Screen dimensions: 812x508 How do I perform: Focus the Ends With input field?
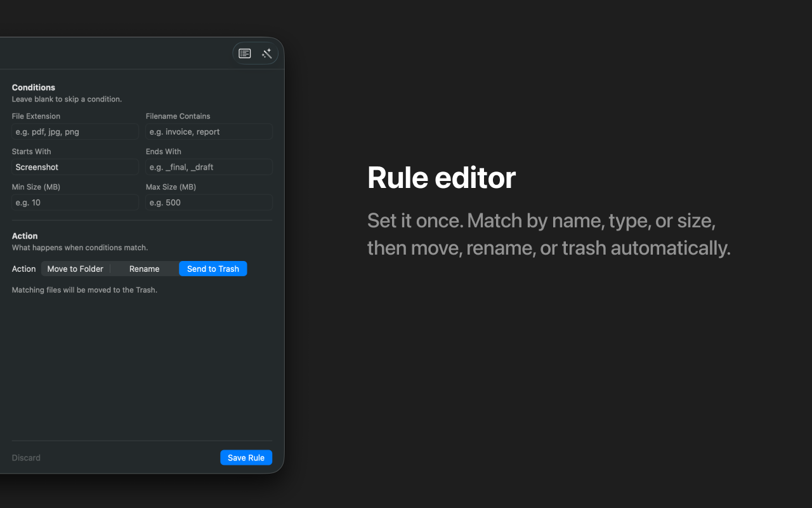click(x=209, y=167)
